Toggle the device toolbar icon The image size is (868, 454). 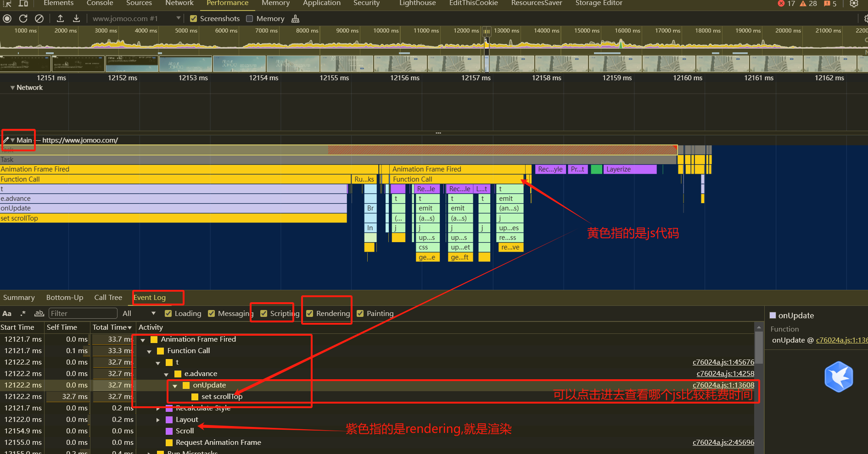click(x=23, y=3)
